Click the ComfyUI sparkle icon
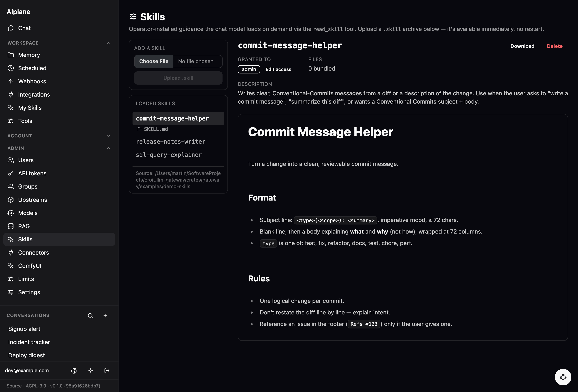Image resolution: width=578 pixels, height=392 pixels. point(11,266)
